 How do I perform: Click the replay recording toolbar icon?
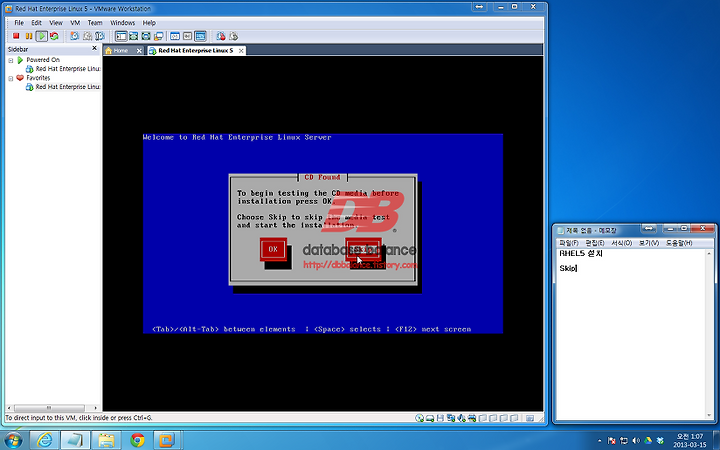(x=233, y=36)
